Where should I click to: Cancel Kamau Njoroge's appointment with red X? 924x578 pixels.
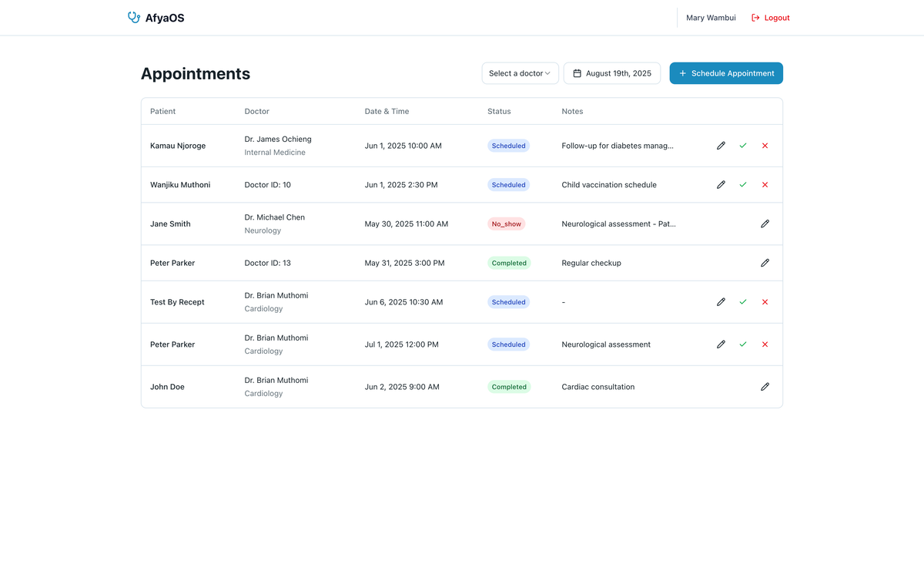[x=765, y=146]
